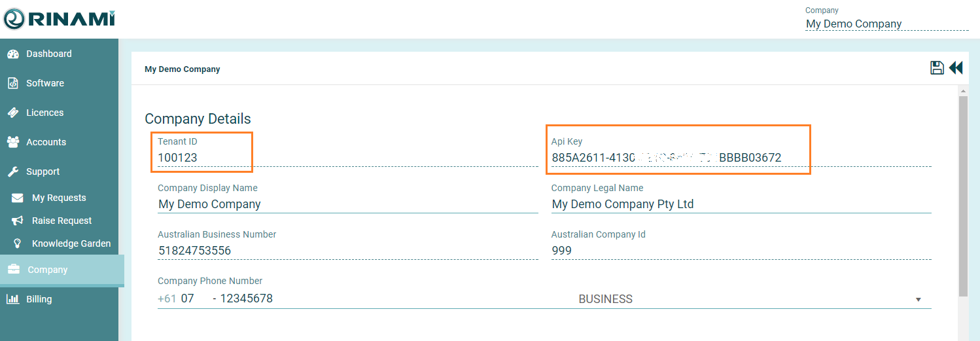Click the +61 country code selector

tap(167, 299)
